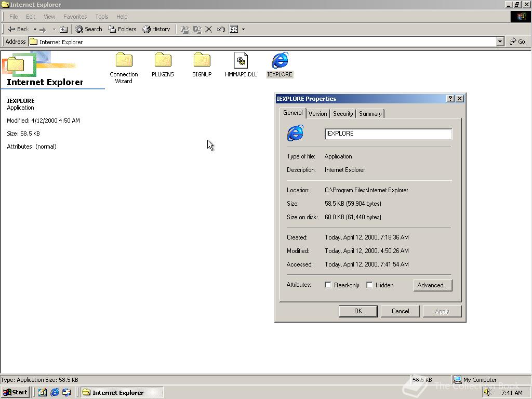The width and height of the screenshot is (532, 399).
Task: Click Internet Explorer taskbar button
Action: (122, 393)
